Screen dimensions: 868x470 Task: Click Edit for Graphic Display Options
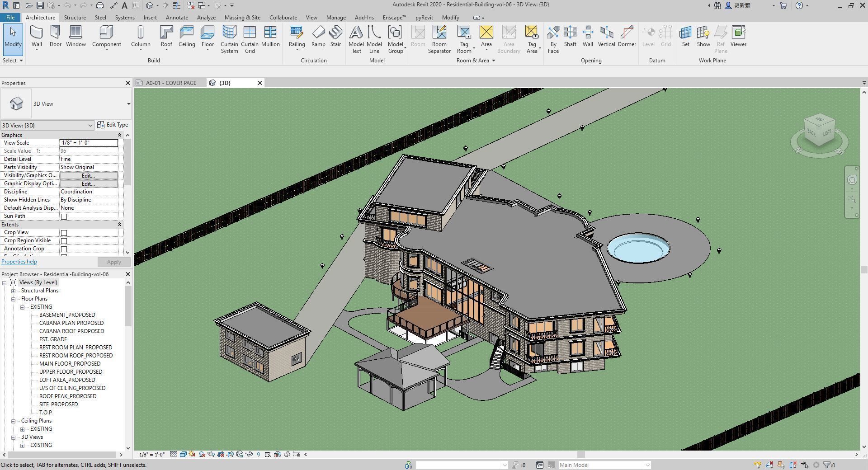coord(88,183)
